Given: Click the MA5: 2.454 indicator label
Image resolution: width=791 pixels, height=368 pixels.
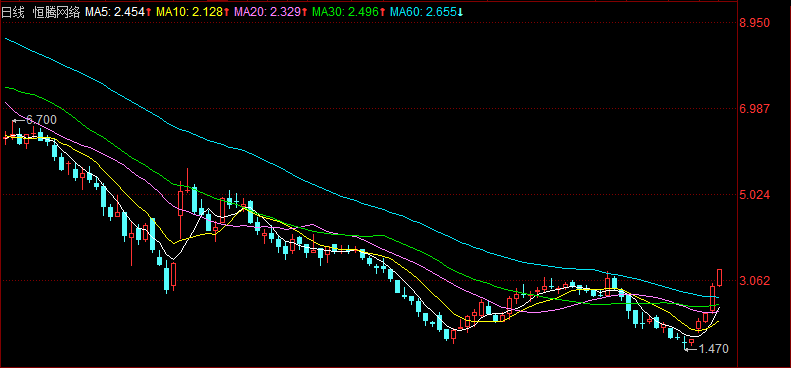Looking at the screenshot, I should 118,12.
